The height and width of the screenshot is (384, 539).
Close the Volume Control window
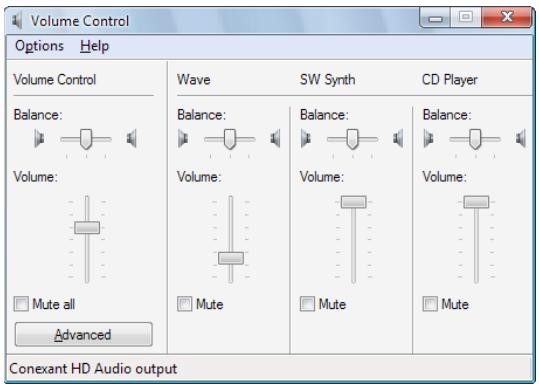click(507, 17)
